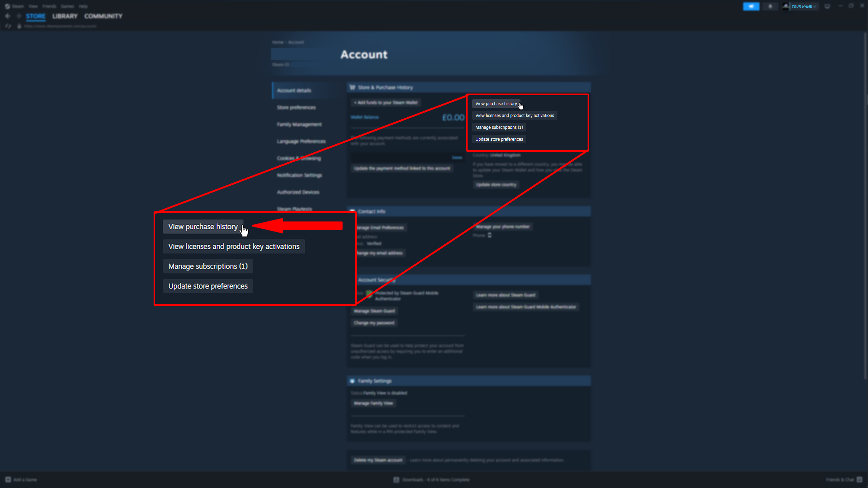Open the notifications bell icon
The image size is (868, 488).
tap(770, 6)
